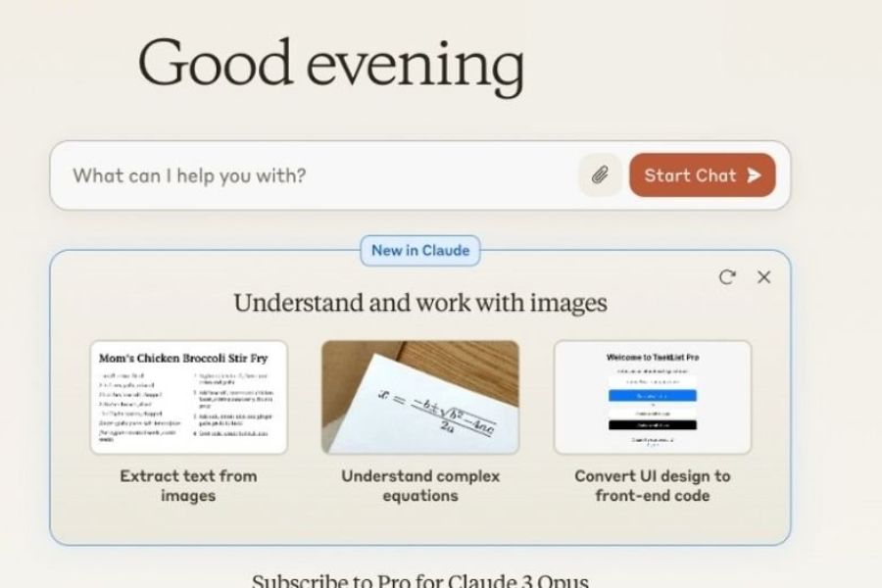The width and height of the screenshot is (882, 588).
Task: Click the blue button in TaskList Pro preview
Action: [x=653, y=396]
